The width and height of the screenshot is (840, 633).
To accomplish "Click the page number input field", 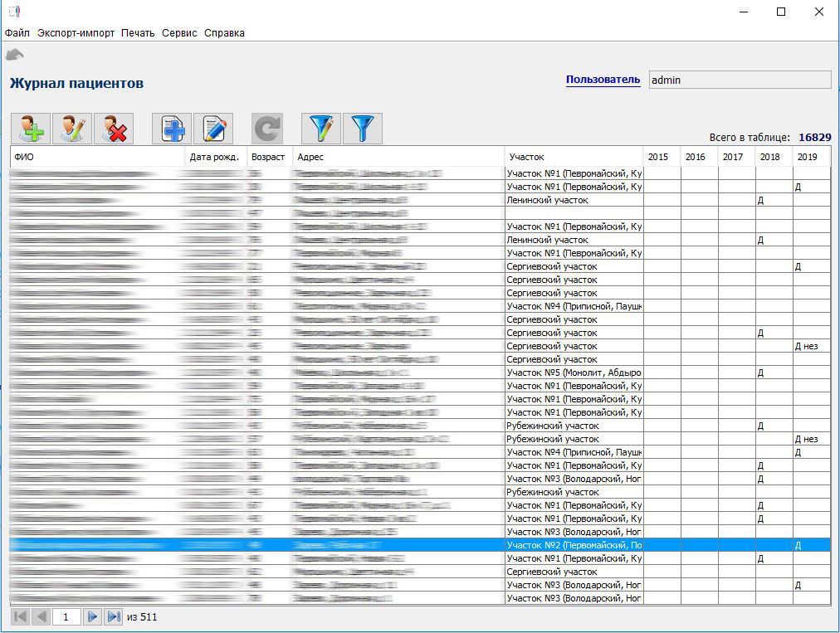I will point(66,616).
